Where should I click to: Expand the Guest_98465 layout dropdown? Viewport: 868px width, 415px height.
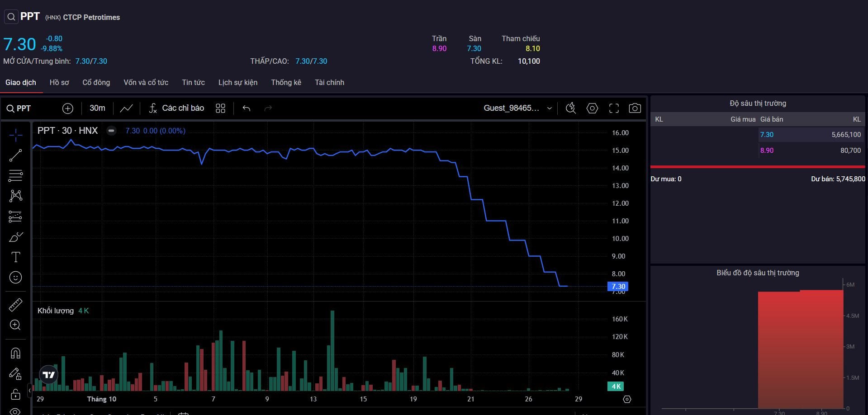point(517,108)
